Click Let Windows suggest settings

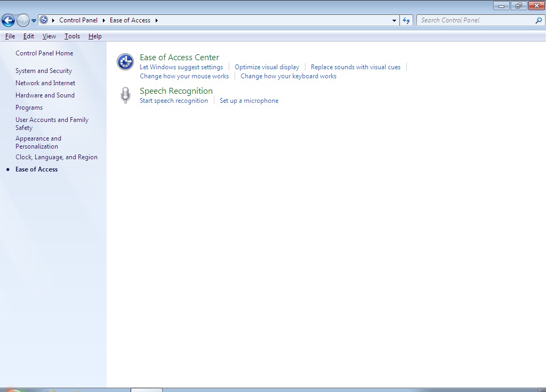click(x=181, y=67)
